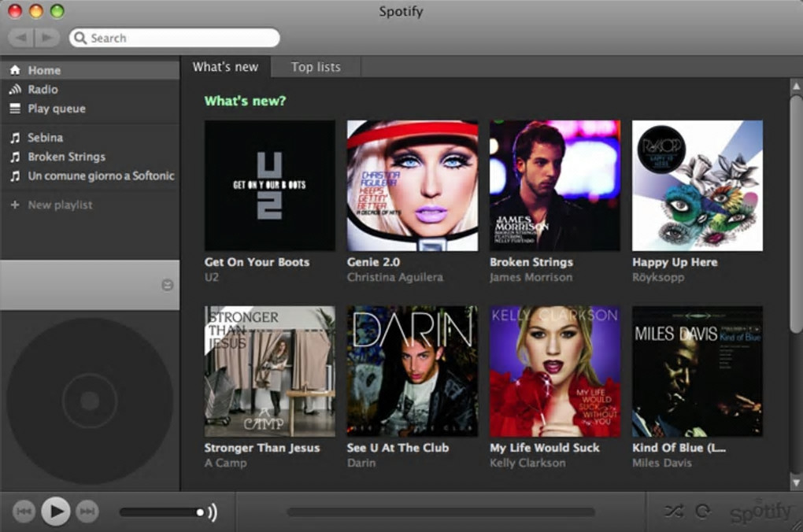Image resolution: width=803 pixels, height=532 pixels.
Task: Click the Darin artist link
Action: (361, 464)
